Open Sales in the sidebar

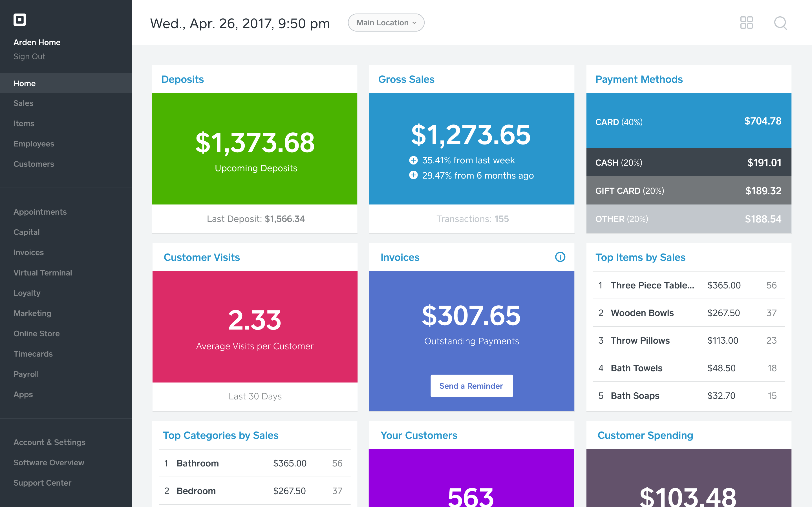click(x=23, y=103)
